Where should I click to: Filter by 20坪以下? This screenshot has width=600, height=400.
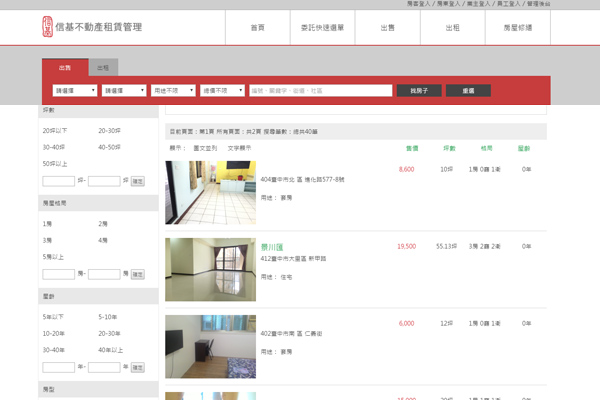[55, 131]
